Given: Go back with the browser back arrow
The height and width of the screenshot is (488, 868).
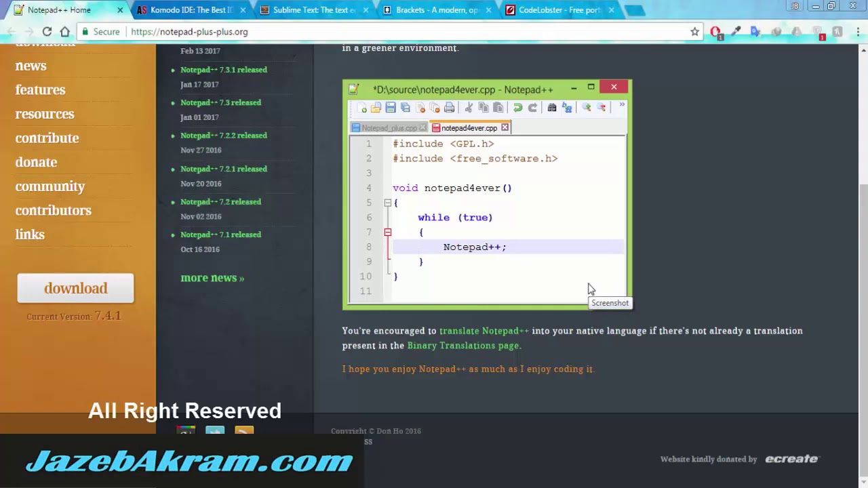Looking at the screenshot, I should (x=11, y=32).
